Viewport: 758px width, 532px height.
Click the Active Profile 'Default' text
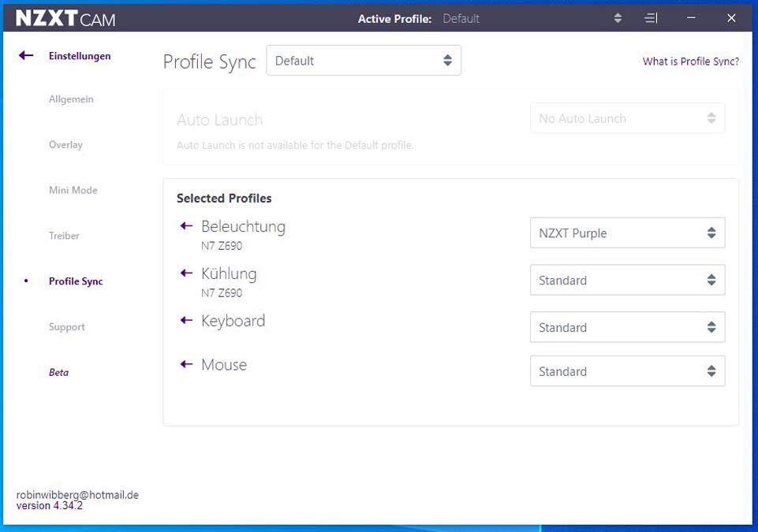(461, 19)
